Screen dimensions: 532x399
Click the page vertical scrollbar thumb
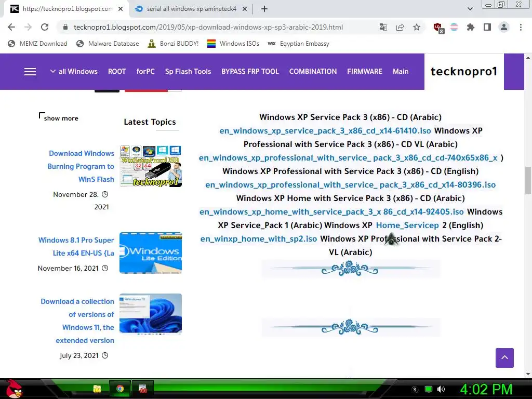[528, 180]
